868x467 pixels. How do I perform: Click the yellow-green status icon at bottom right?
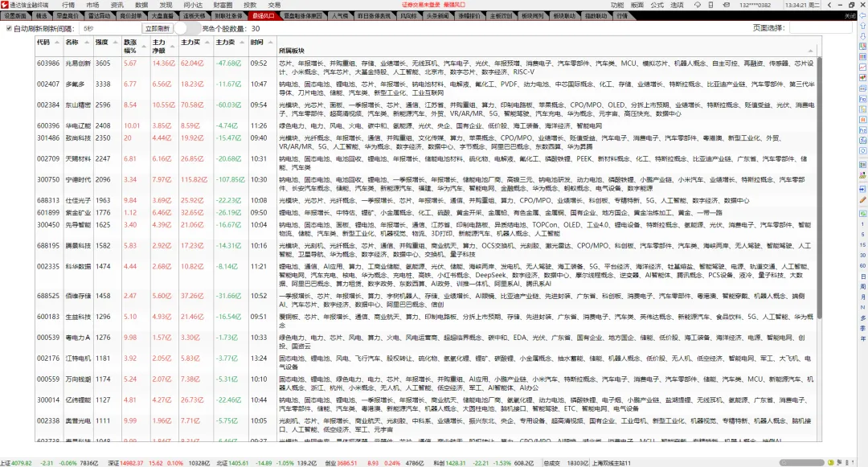coord(831,462)
